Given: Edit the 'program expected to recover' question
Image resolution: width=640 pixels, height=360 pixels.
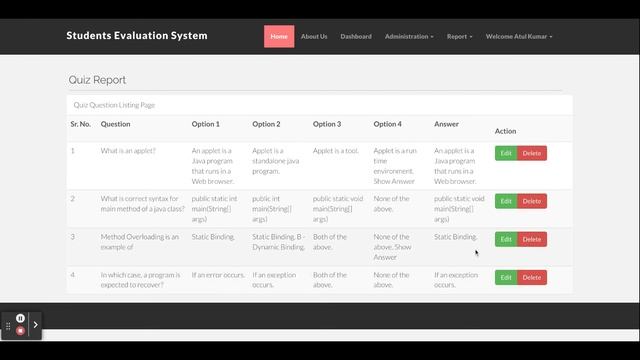Looking at the screenshot, I should 506,277.
